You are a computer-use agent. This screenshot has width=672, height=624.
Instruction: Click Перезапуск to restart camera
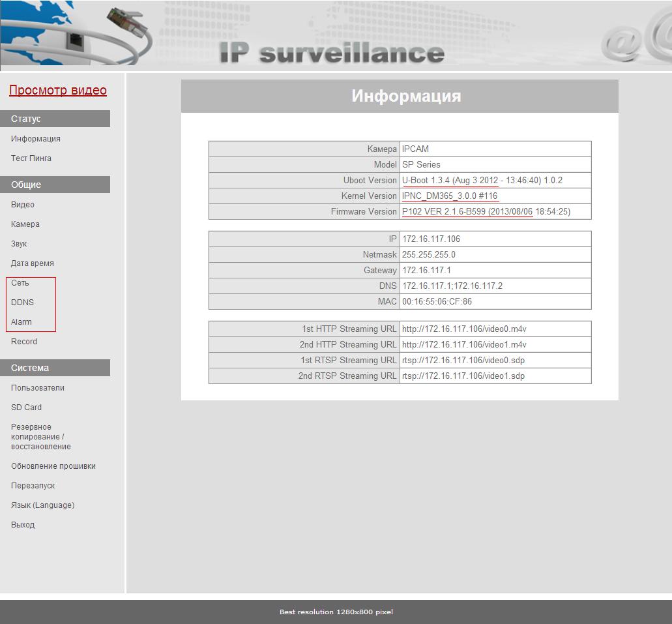coord(33,486)
